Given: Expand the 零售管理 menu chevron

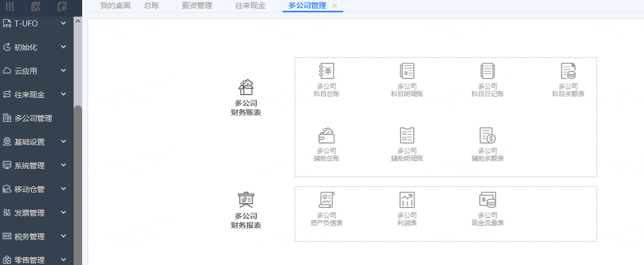Looking at the screenshot, I should [x=63, y=260].
